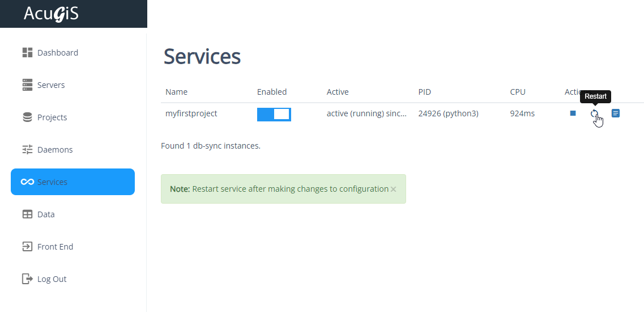
Task: Dismiss the restart service note
Action: [x=394, y=189]
